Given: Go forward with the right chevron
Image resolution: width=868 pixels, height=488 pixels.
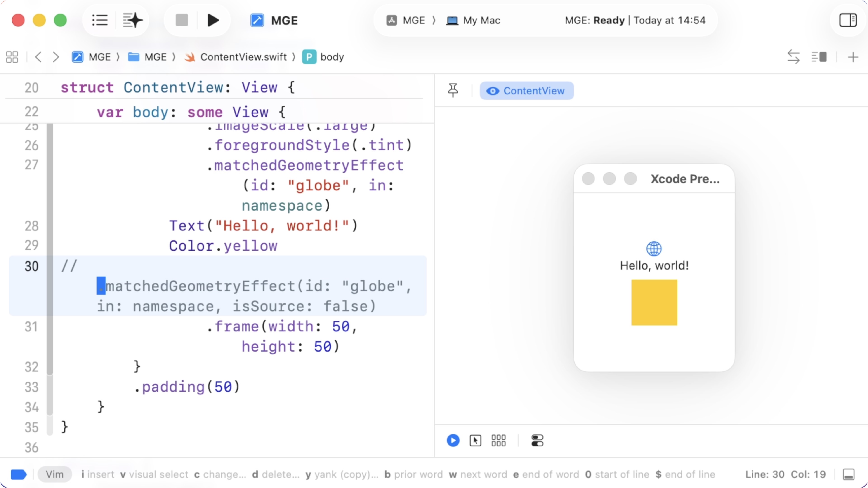Looking at the screenshot, I should click(56, 57).
